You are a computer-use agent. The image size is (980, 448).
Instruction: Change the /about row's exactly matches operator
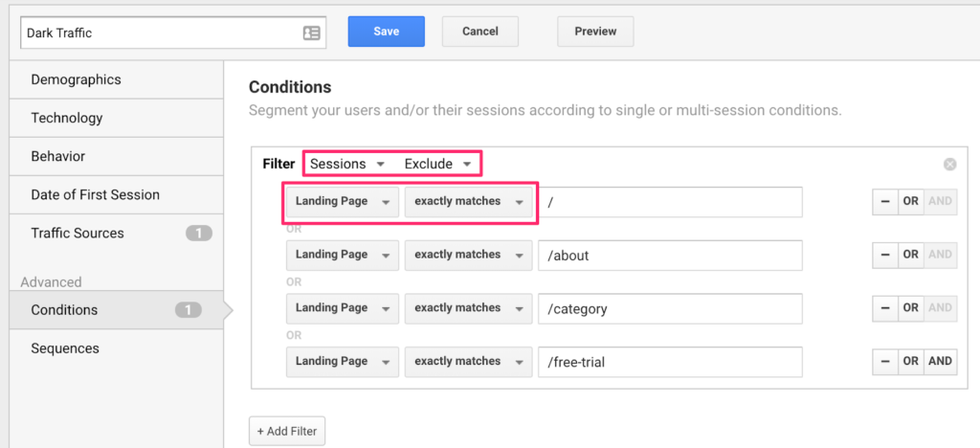[x=469, y=255]
